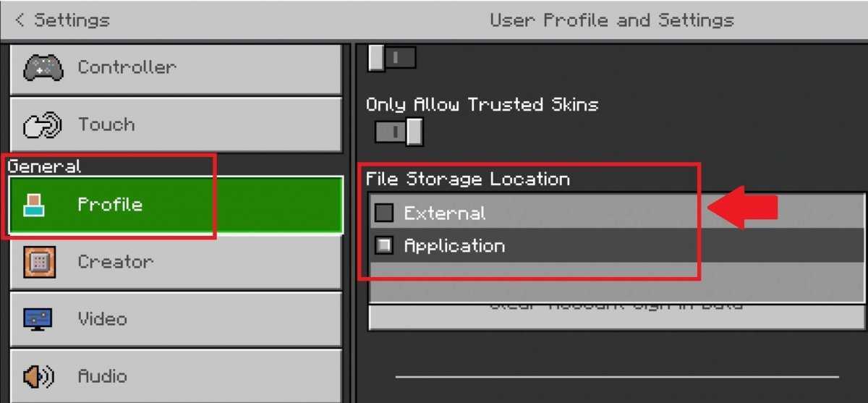
Task: Click the Video monitor icon
Action: tap(38, 319)
